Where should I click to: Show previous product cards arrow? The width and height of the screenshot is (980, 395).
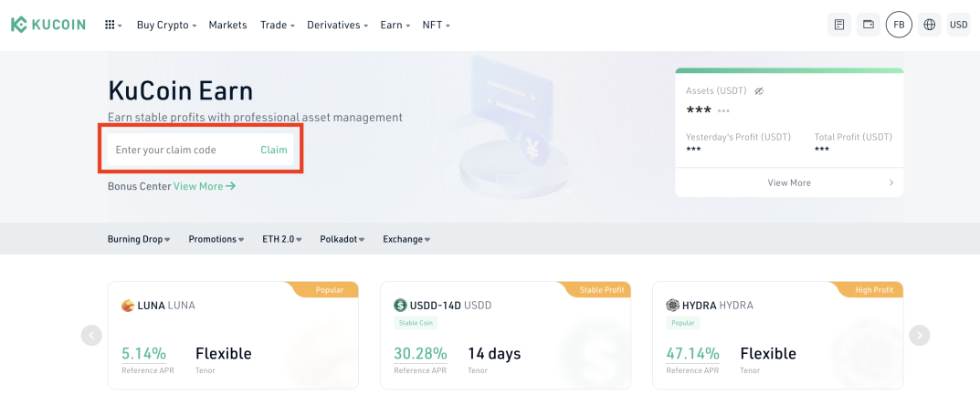(92, 335)
